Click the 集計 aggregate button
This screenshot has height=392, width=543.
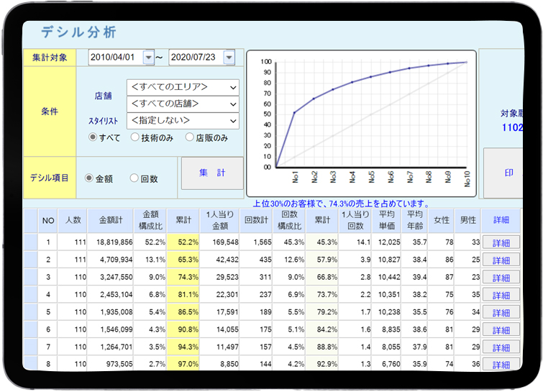pyautogui.click(x=211, y=173)
